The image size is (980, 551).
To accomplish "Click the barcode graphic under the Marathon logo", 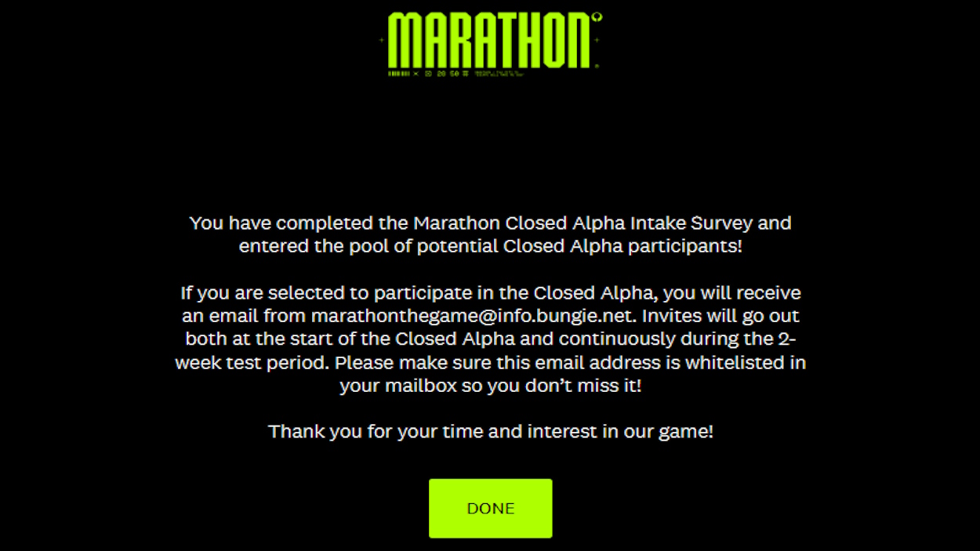I will tap(397, 74).
